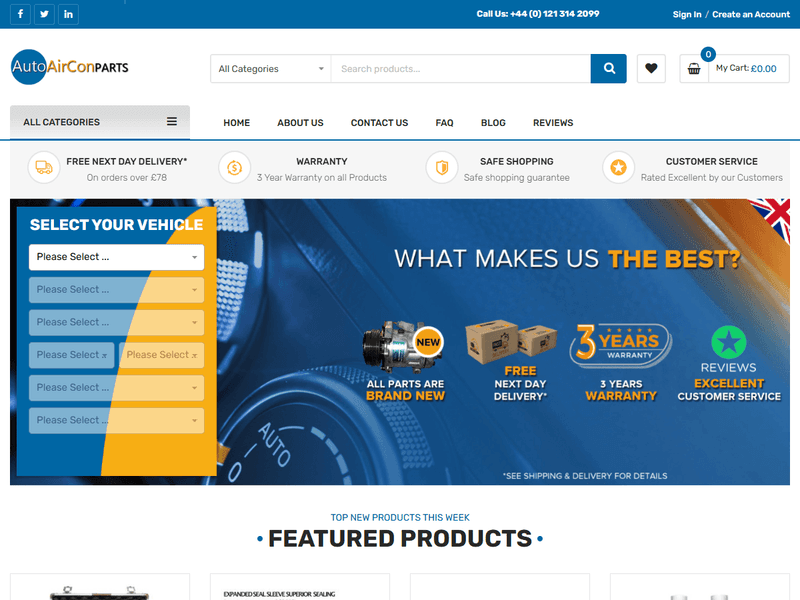Open the Twitter social link
800x600 pixels.
[44, 14]
